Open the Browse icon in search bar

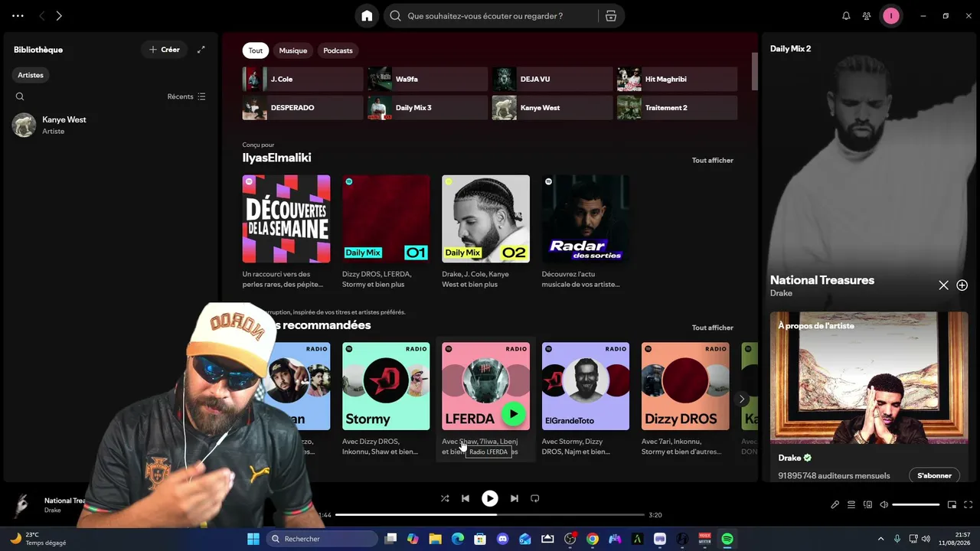(610, 16)
